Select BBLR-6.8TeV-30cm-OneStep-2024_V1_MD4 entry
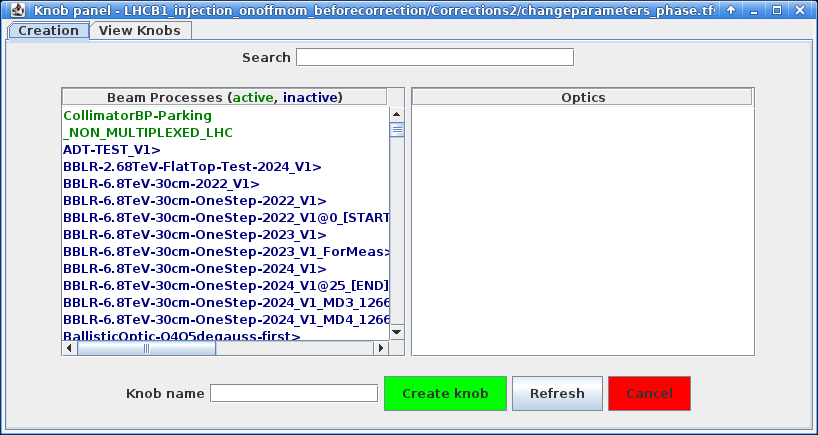This screenshot has width=818, height=435. point(226,320)
